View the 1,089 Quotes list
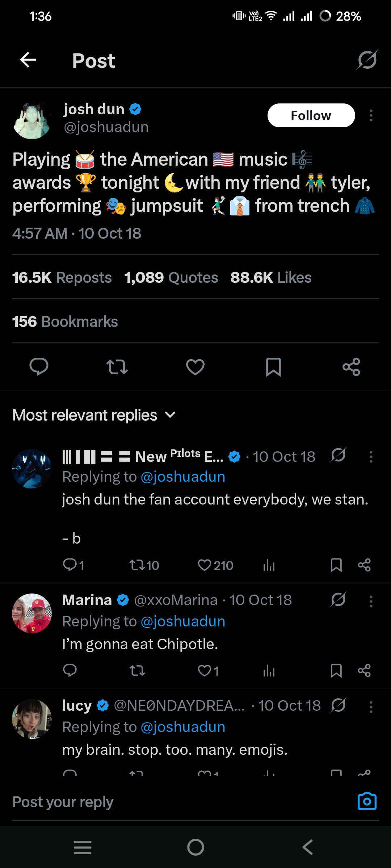 click(x=171, y=278)
